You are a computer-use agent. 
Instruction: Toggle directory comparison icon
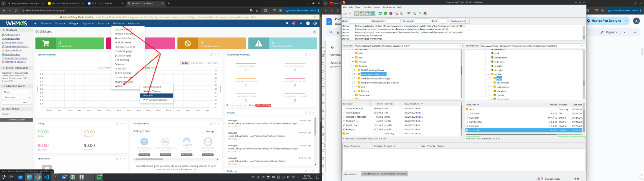tap(414, 14)
